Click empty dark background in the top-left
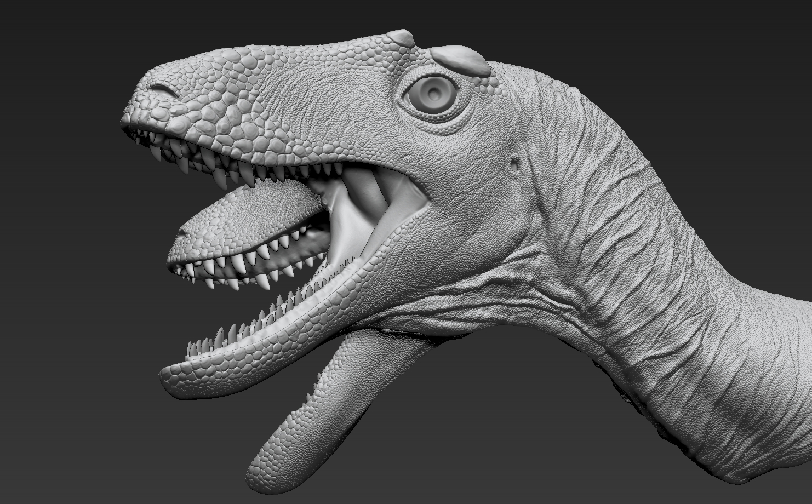812x504 pixels. coord(55,44)
